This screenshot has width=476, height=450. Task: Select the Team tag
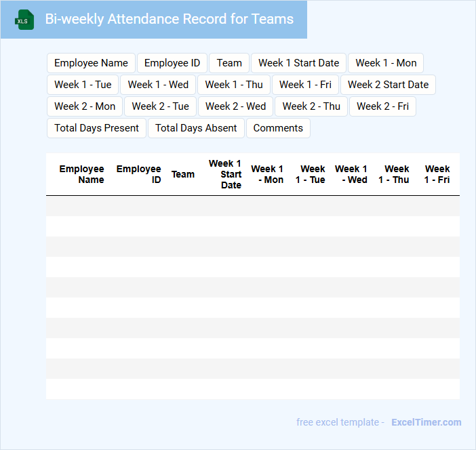[229, 63]
